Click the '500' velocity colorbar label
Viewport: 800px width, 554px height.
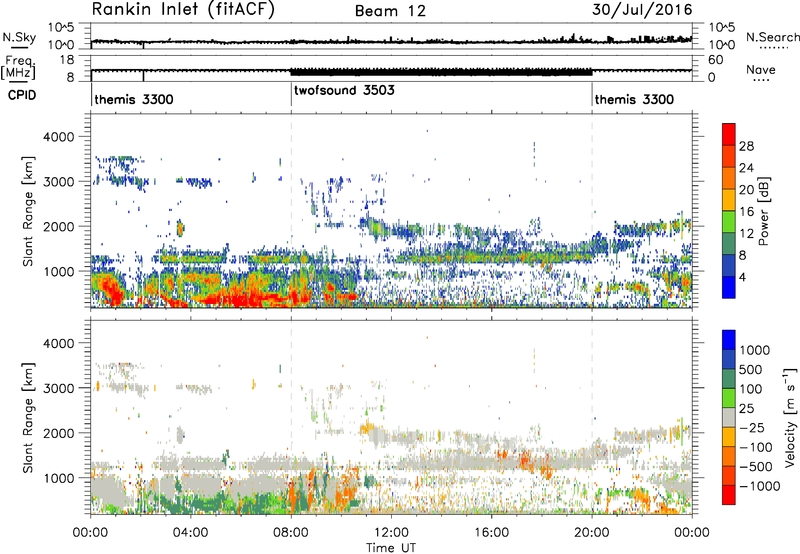[x=751, y=369]
